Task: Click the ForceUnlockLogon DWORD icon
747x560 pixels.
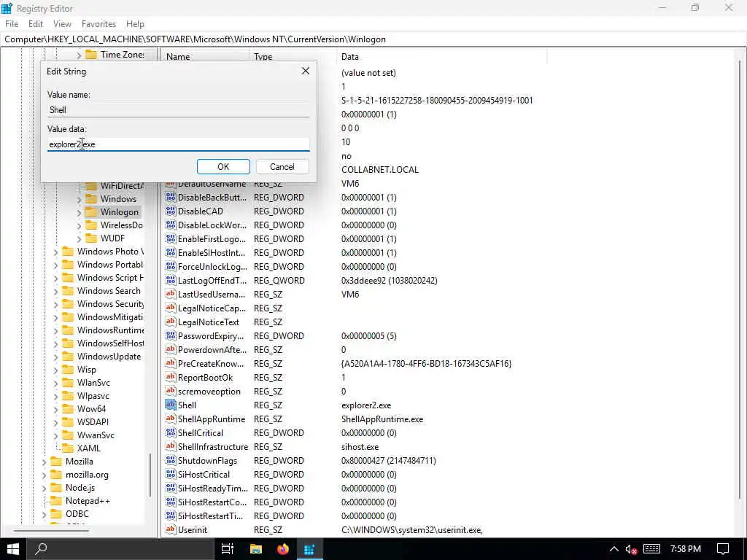Action: click(171, 267)
